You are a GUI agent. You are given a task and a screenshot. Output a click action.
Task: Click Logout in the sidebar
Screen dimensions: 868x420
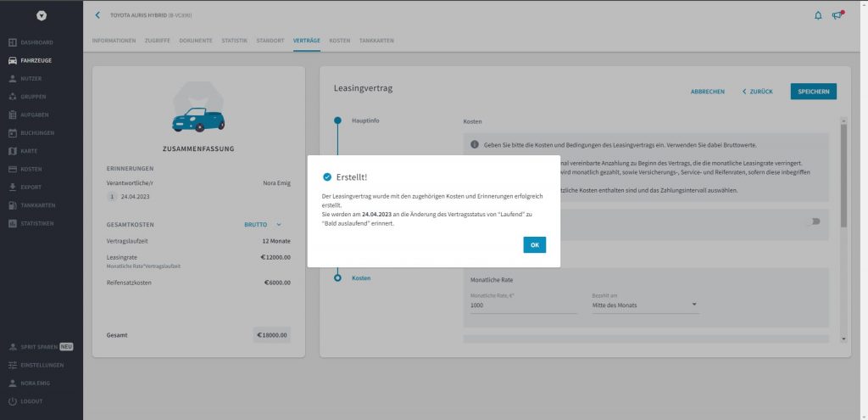(x=25, y=401)
